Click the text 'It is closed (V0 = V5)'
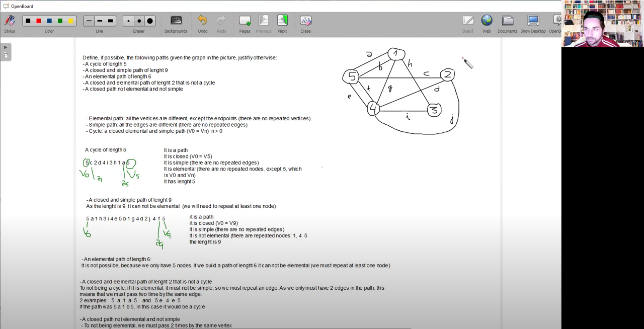 [x=188, y=156]
